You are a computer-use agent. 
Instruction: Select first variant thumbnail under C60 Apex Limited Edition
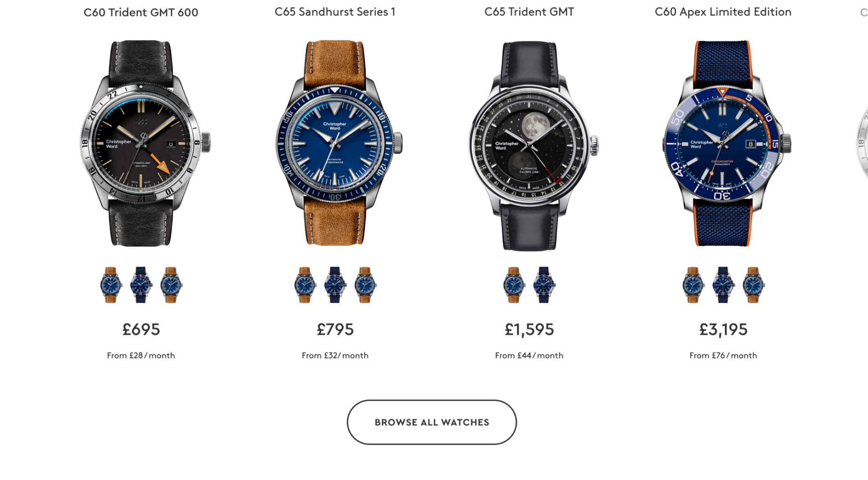(x=693, y=285)
